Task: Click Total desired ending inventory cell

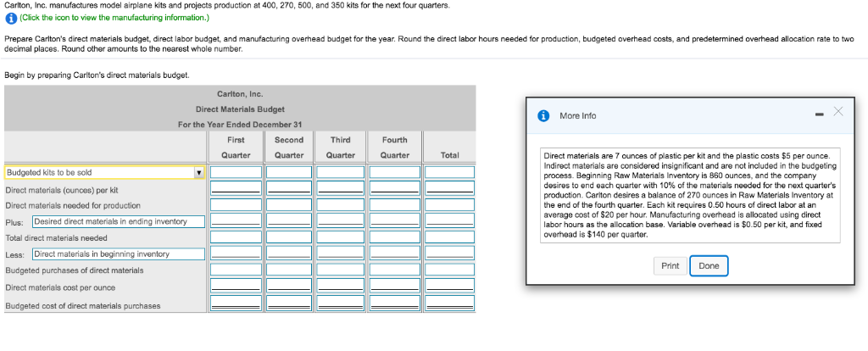Action: pos(449,220)
